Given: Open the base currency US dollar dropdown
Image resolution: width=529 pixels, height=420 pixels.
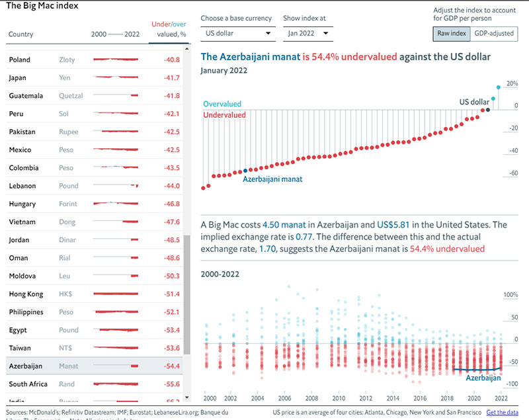Looking at the screenshot, I should pyautogui.click(x=238, y=32).
